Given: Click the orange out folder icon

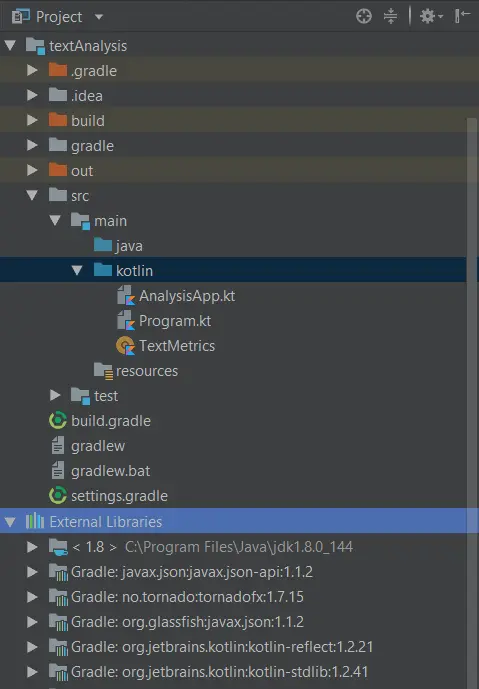Looking at the screenshot, I should [58, 170].
